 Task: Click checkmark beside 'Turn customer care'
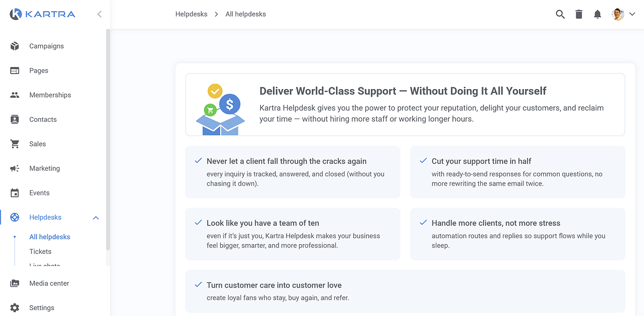tap(198, 285)
